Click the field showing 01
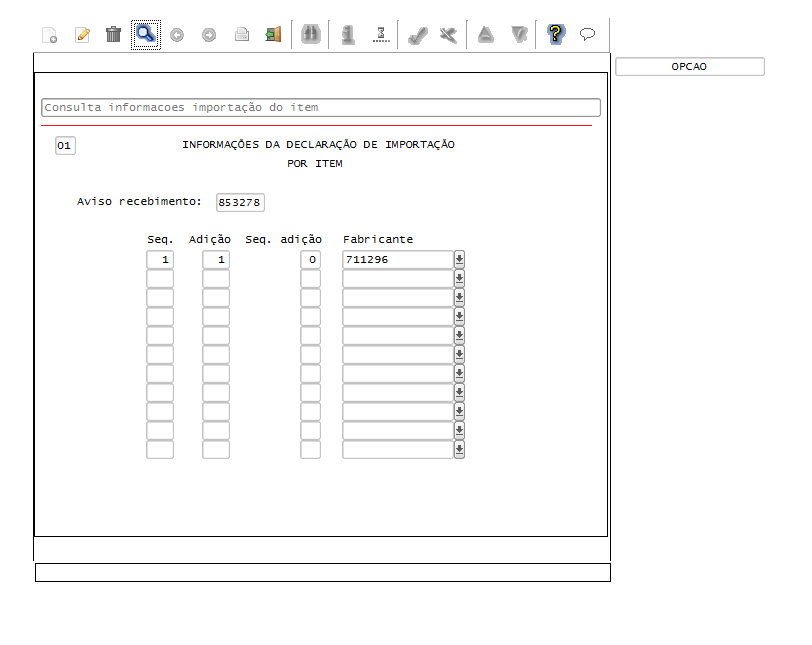The image size is (812, 645). tap(65, 145)
